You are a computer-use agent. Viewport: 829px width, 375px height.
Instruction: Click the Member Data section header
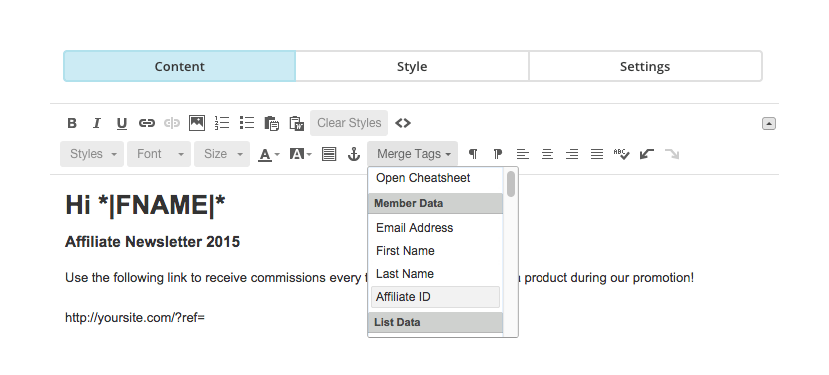(x=435, y=204)
